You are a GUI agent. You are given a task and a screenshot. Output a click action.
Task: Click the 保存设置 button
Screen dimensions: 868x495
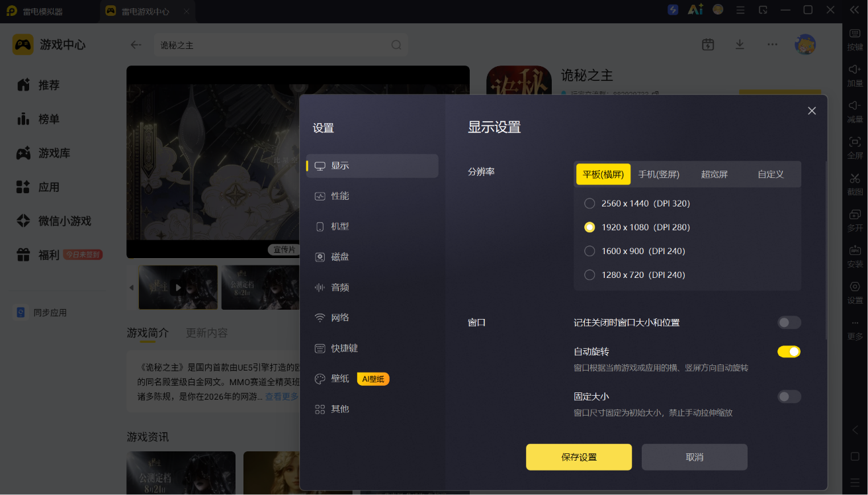(x=579, y=457)
